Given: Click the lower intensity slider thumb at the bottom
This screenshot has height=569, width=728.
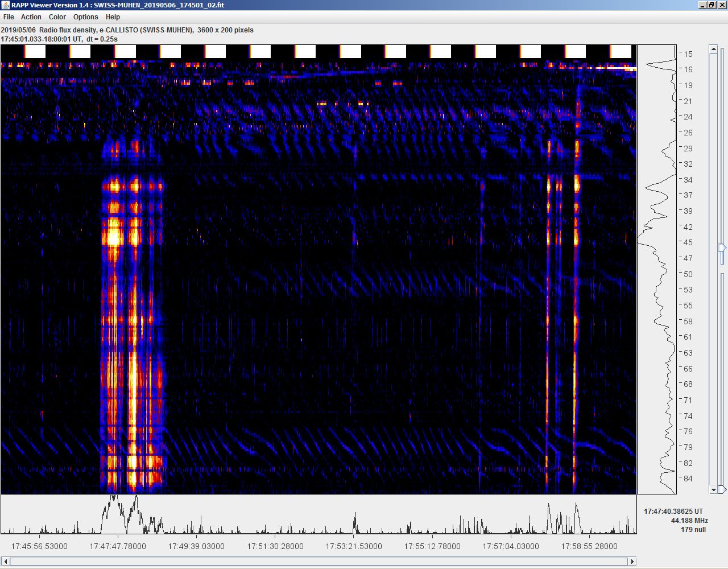Looking at the screenshot, I should pos(722,489).
